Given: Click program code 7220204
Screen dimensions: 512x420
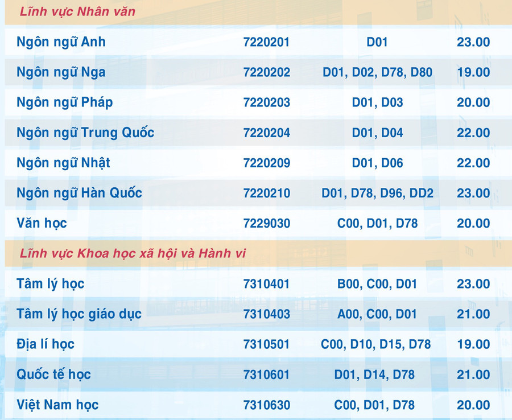Looking at the screenshot, I should tap(266, 133).
